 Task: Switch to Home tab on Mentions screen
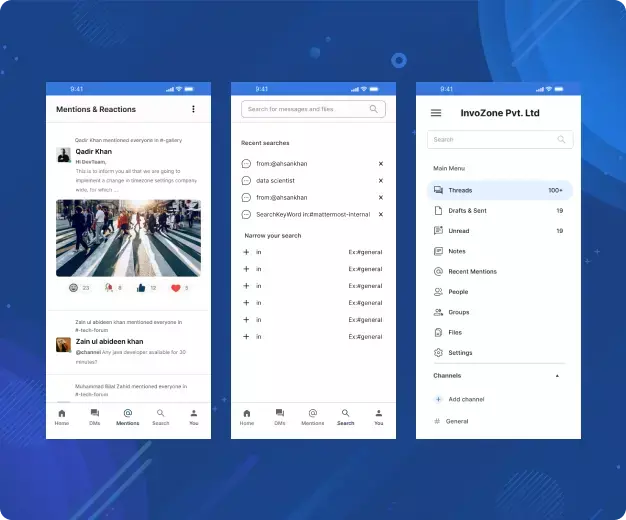coord(62,417)
